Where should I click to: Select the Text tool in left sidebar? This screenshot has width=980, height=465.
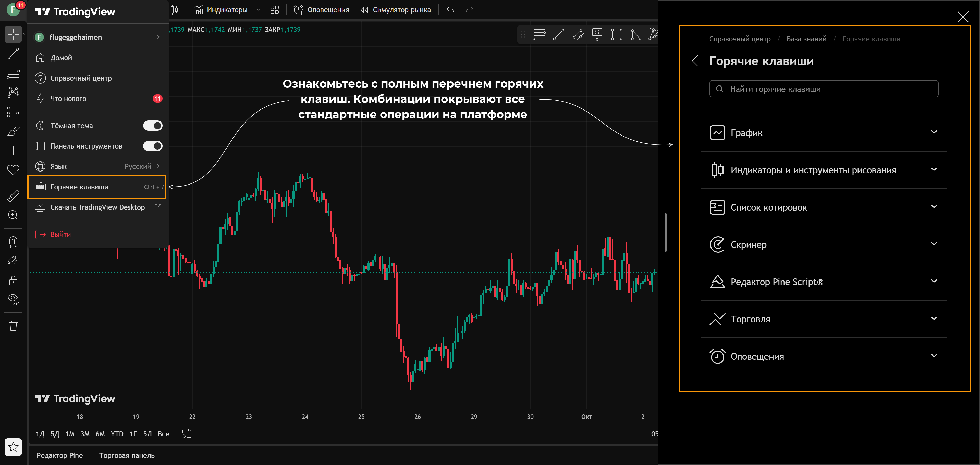click(x=13, y=151)
